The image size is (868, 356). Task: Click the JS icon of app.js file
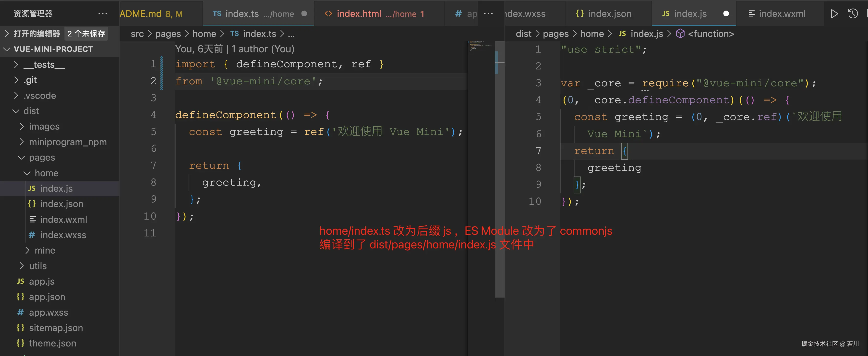21,281
